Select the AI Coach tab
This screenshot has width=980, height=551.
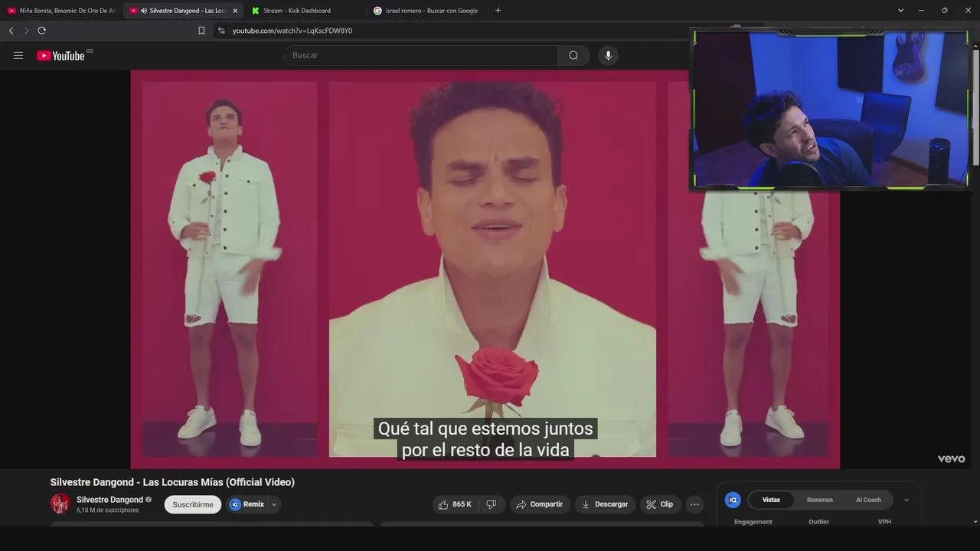868,500
